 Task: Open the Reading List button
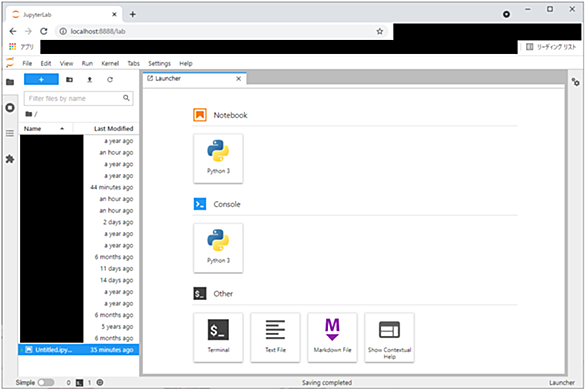[x=551, y=47]
